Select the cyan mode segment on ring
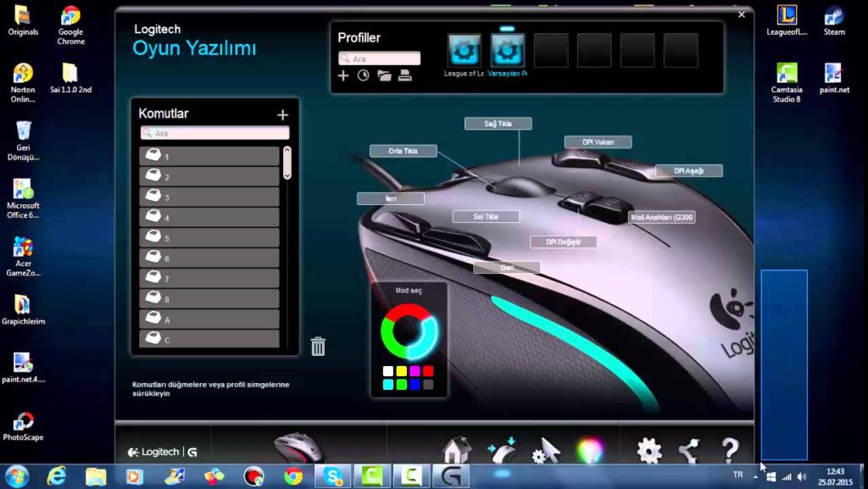 click(x=426, y=338)
